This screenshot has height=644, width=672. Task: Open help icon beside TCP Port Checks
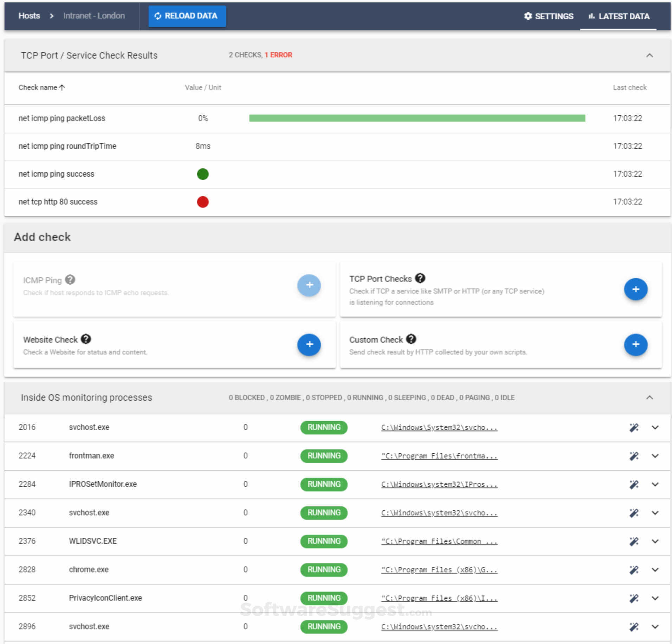(421, 278)
